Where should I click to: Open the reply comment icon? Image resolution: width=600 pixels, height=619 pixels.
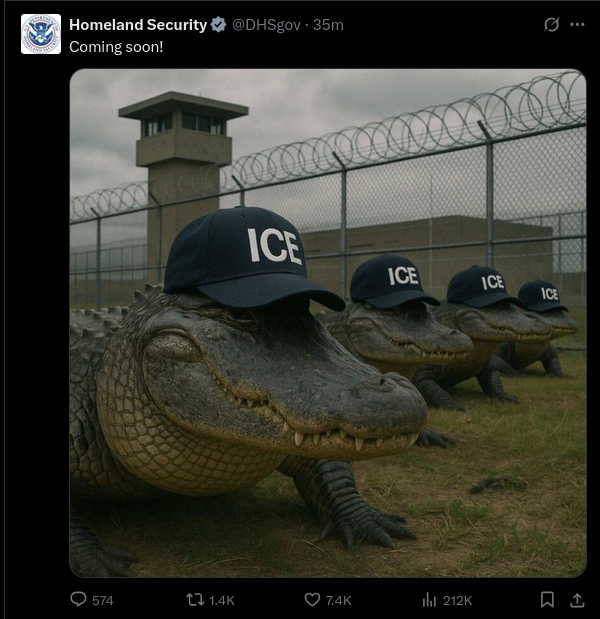coord(78,599)
